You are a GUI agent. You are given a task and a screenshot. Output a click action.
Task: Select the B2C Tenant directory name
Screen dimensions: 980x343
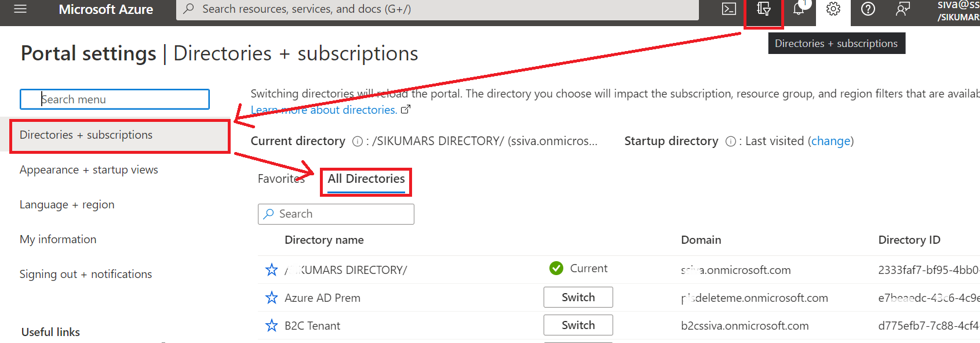(312, 326)
